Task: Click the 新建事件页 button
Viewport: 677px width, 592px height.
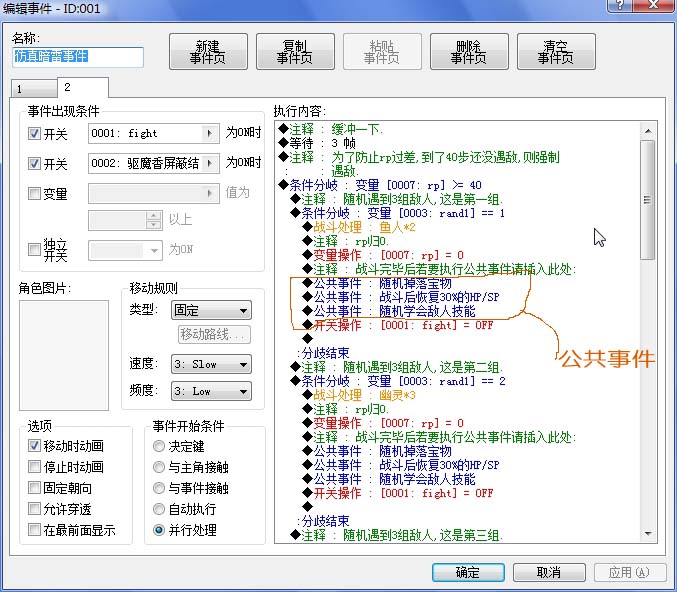Action: coord(208,51)
